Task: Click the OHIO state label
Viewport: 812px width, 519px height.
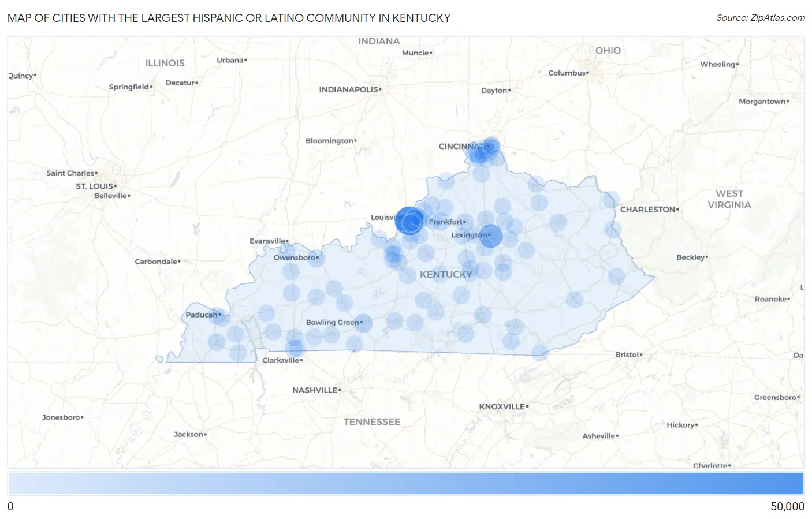Action: point(608,50)
